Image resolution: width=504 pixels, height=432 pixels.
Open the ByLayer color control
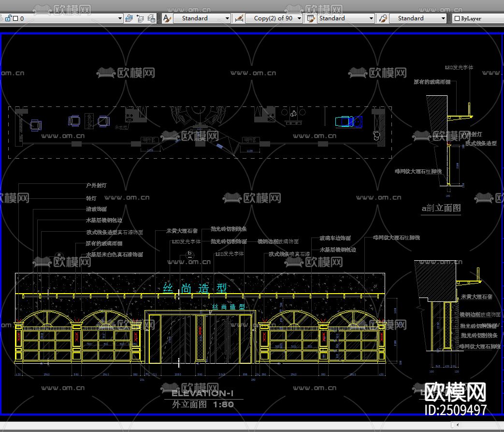tap(477, 18)
